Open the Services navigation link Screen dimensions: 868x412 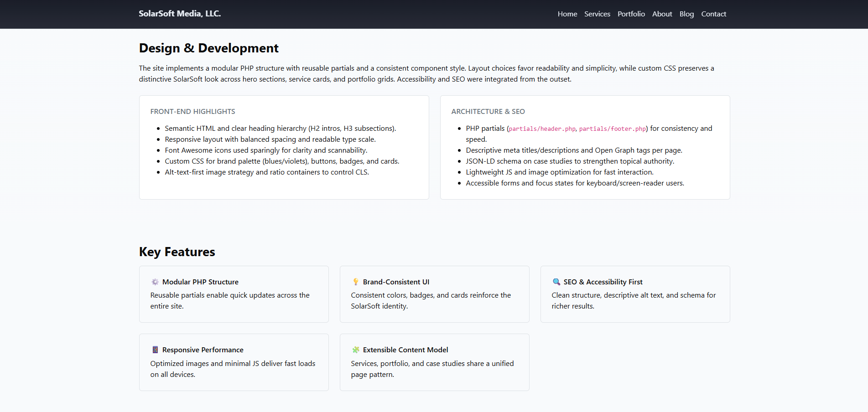597,14
